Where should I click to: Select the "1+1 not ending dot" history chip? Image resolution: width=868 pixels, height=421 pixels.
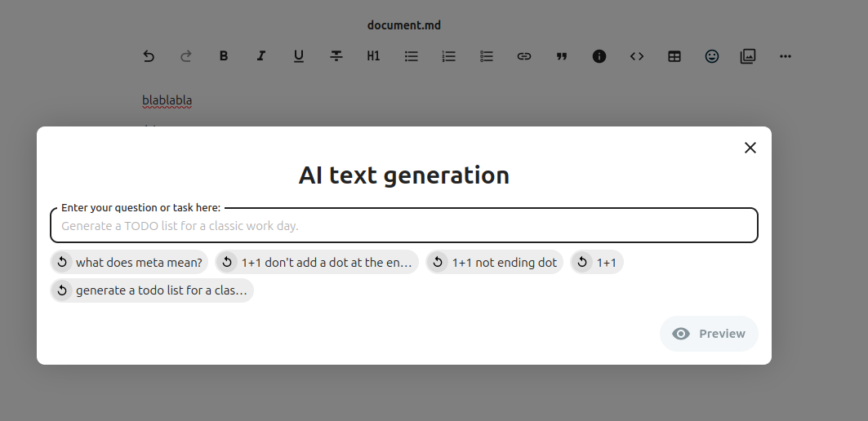(x=495, y=262)
